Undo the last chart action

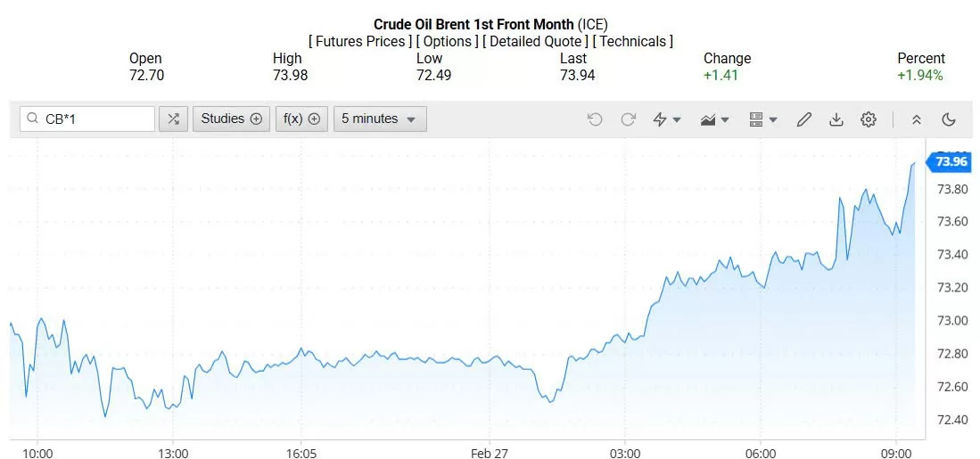coord(595,119)
